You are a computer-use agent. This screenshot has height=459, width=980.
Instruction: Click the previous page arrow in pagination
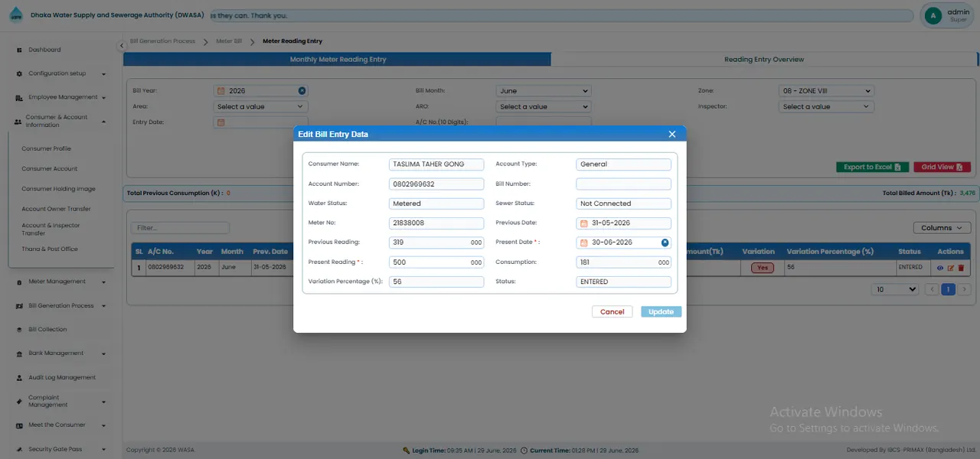point(932,290)
